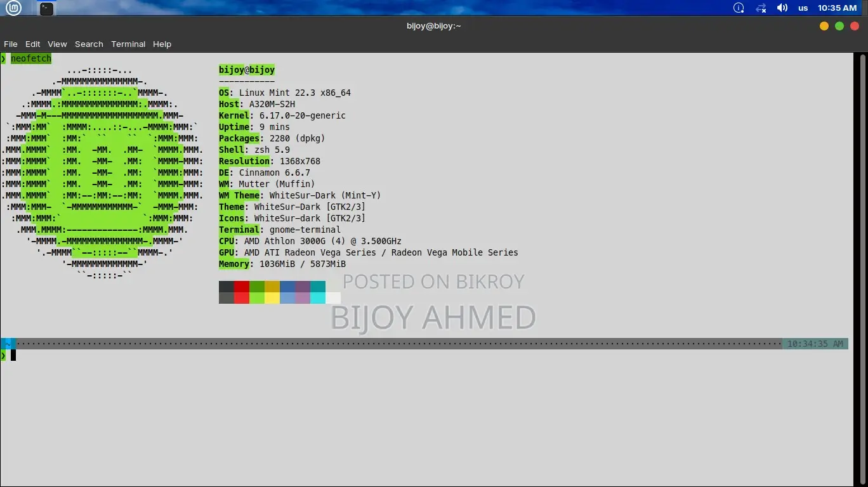Image resolution: width=868 pixels, height=487 pixels.
Task: Open the disconnected network tray icon
Action: (x=761, y=8)
